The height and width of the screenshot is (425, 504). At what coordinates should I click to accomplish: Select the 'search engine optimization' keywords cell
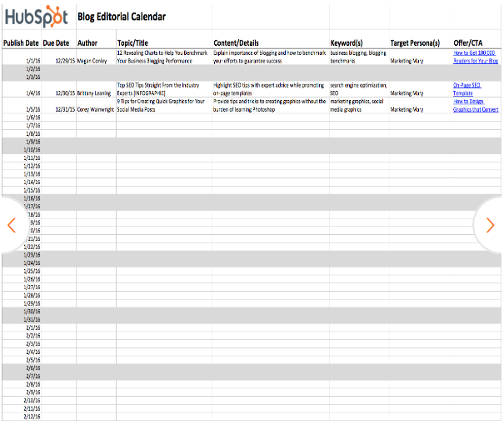tap(358, 89)
